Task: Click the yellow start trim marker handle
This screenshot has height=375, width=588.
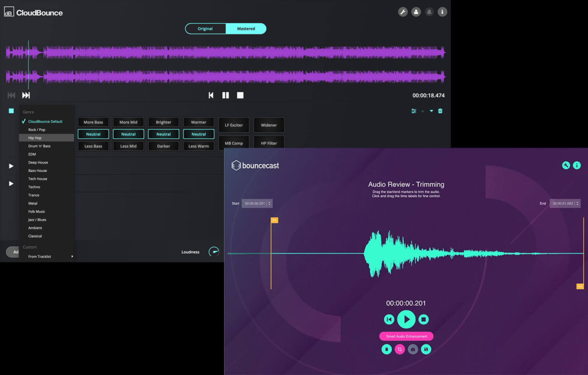Action: pos(274,220)
